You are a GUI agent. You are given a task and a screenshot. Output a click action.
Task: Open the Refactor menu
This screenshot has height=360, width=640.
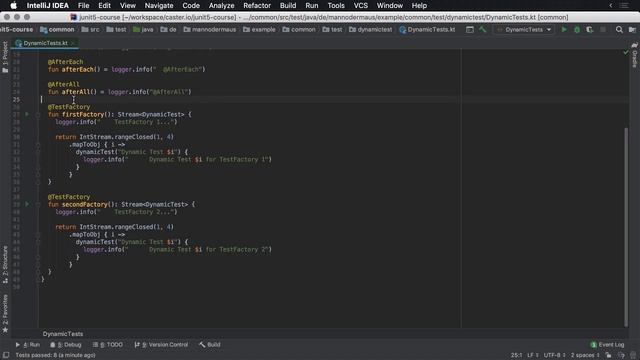point(257,6)
